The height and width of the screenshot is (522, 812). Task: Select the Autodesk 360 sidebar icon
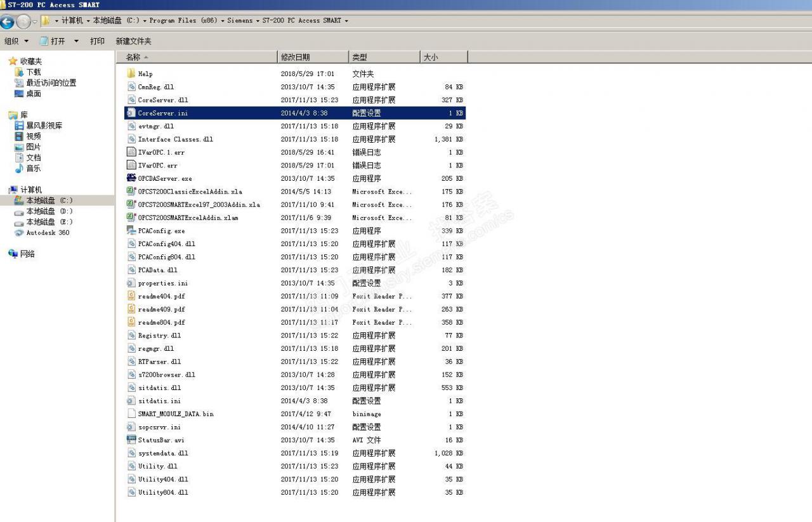tap(19, 233)
